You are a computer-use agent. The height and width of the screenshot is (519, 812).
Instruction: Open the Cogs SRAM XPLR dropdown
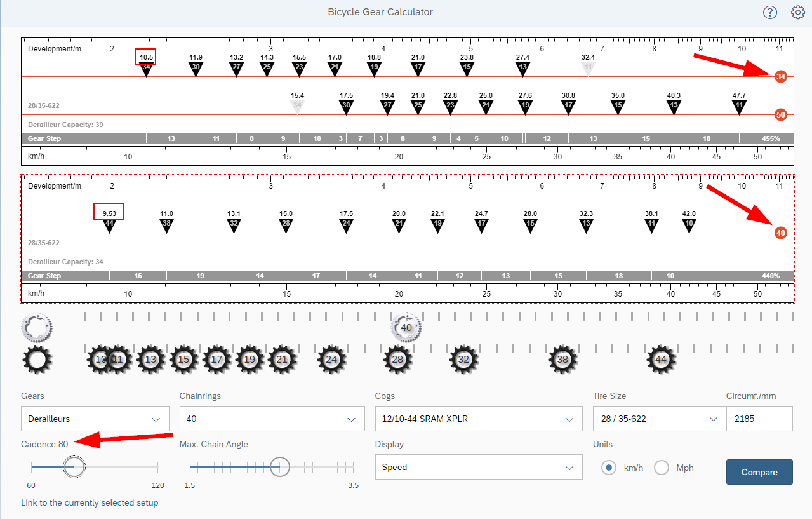click(478, 419)
